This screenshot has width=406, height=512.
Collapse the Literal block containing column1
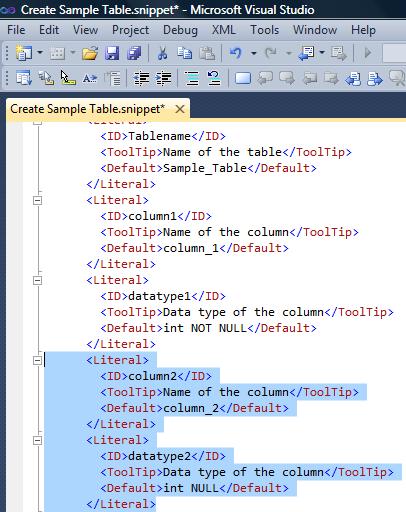(38, 200)
